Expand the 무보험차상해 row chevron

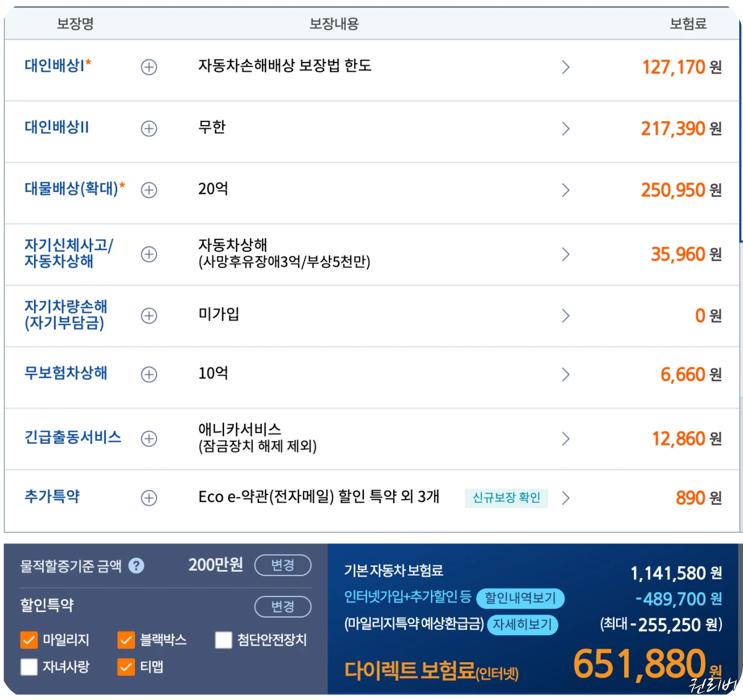point(565,374)
